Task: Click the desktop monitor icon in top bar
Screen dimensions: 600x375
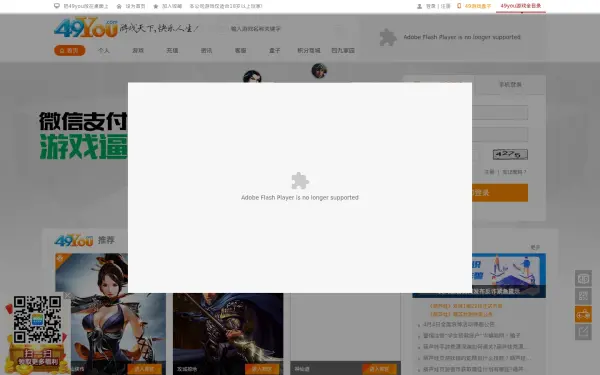Action: click(x=57, y=6)
